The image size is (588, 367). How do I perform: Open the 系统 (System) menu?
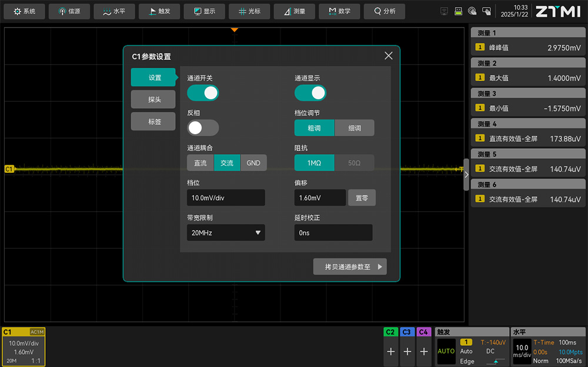[x=25, y=11]
